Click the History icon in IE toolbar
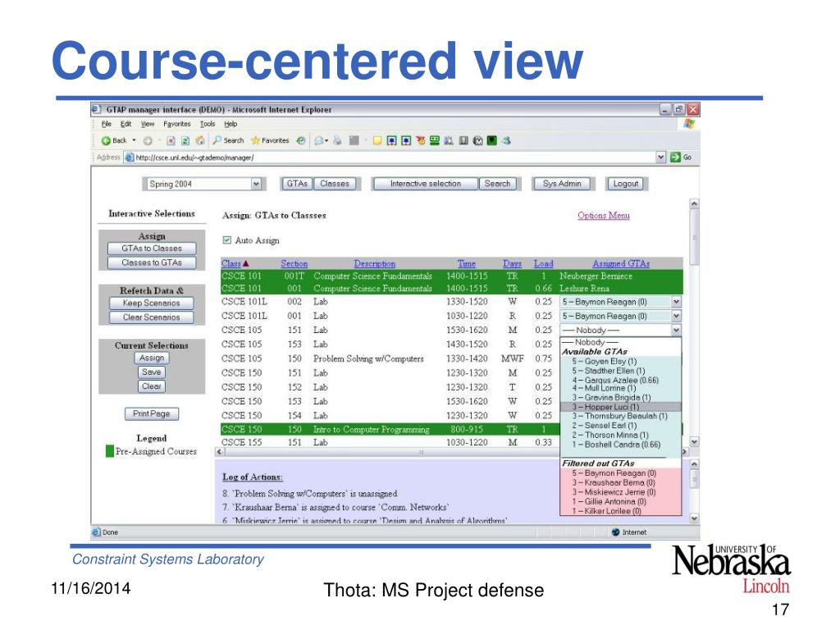Viewport: 840px width, 630px height. (301, 140)
